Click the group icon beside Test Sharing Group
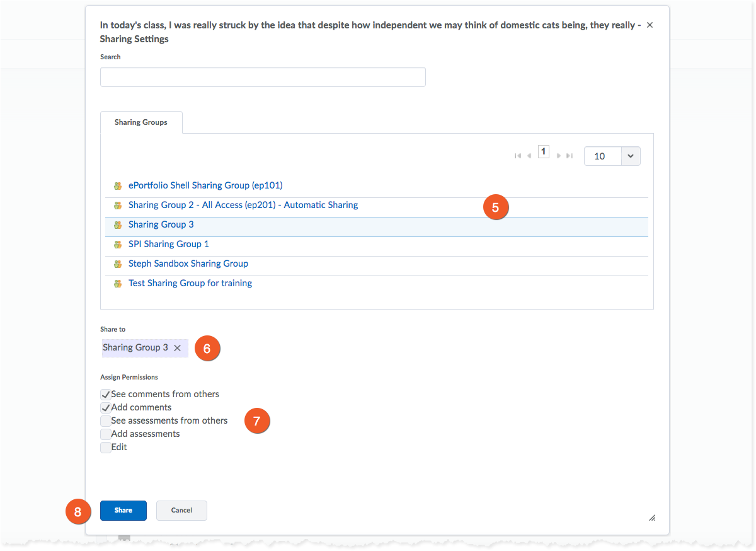756x551 pixels. [x=117, y=284]
